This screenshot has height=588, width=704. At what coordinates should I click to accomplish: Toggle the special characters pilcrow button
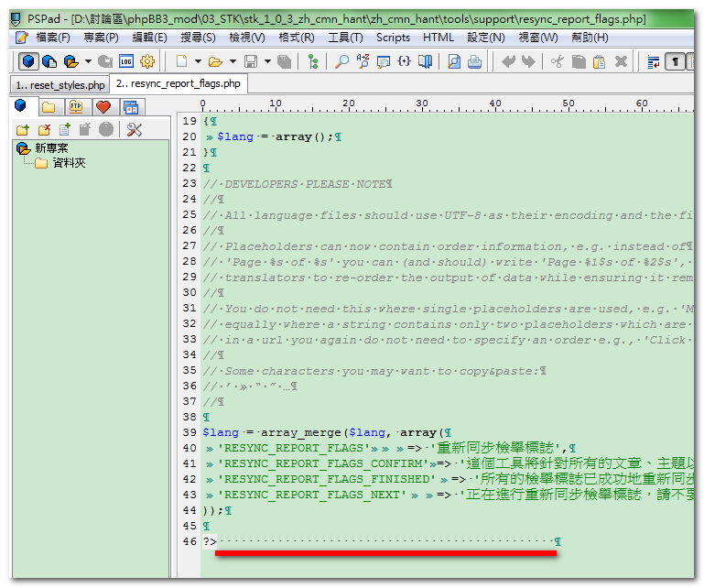pos(675,61)
